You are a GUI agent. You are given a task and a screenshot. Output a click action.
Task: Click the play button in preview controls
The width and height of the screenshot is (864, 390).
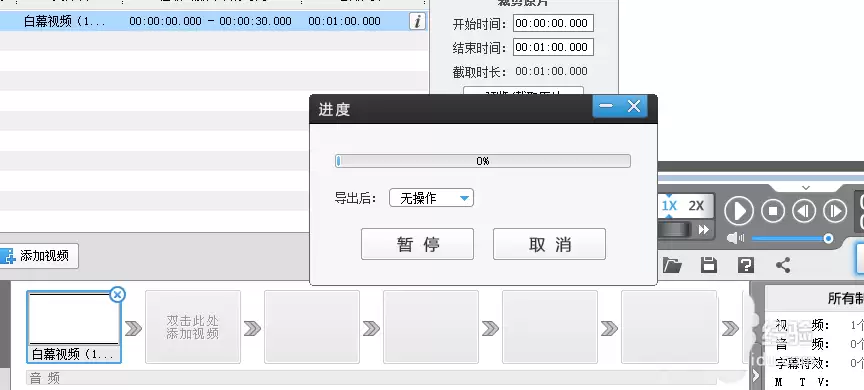738,211
